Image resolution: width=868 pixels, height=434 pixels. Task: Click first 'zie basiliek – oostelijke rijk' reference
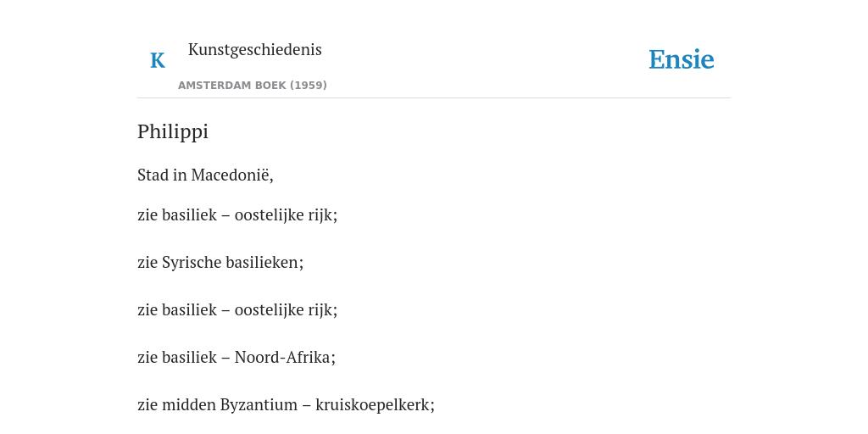237,214
